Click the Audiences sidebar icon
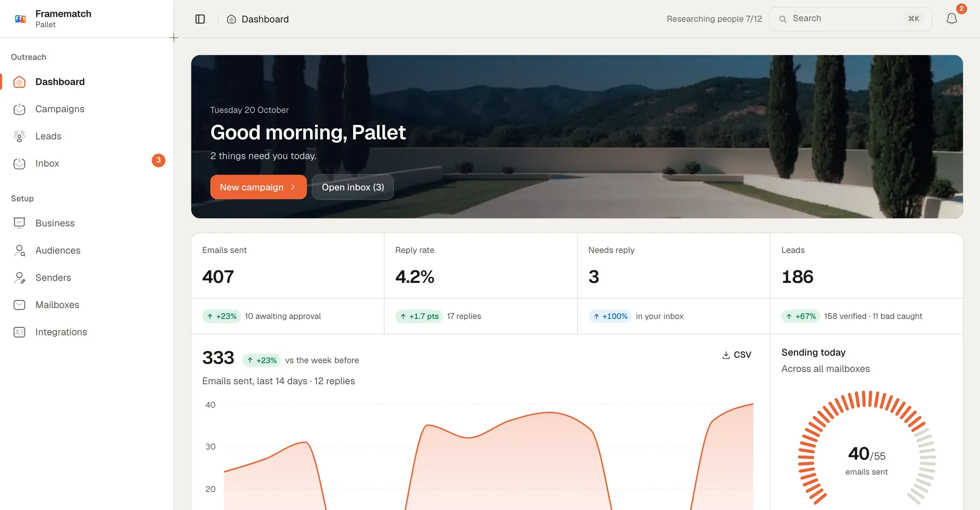 tap(19, 251)
